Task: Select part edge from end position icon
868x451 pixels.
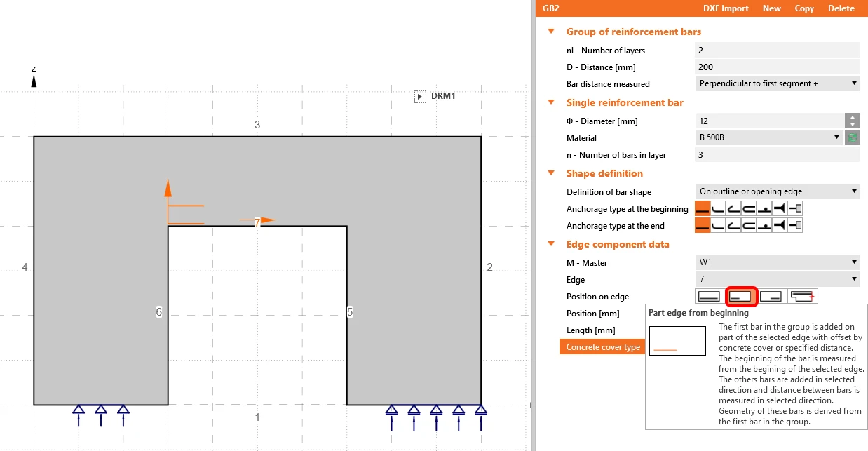Action: (772, 297)
